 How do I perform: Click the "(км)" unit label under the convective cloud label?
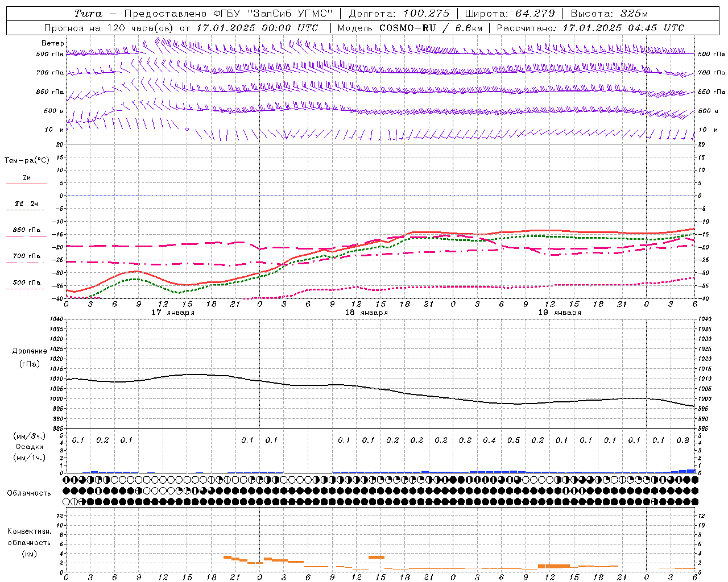29,554
